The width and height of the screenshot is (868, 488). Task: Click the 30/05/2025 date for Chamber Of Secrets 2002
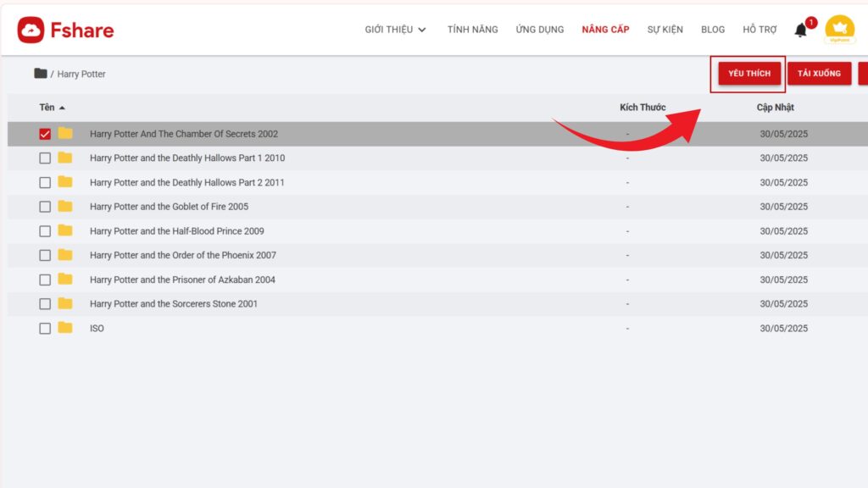[x=783, y=134]
